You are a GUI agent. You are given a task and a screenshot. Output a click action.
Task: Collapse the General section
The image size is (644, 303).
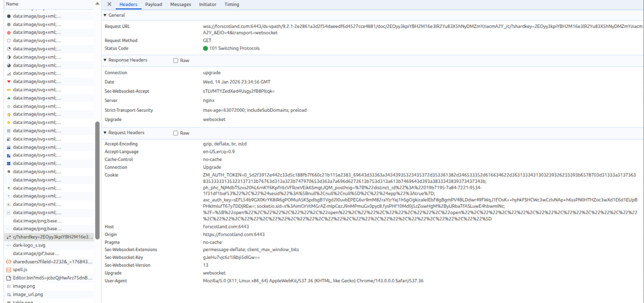(105, 15)
